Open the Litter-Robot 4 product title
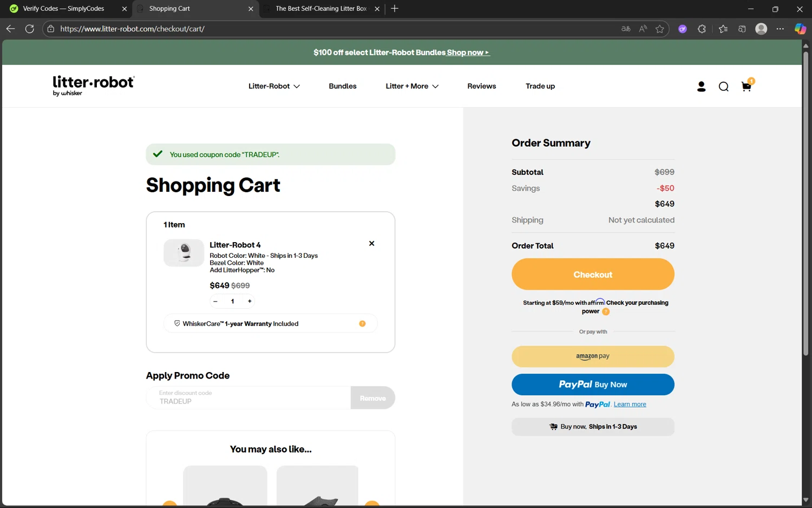Viewport: 812px width, 508px height. click(x=235, y=245)
